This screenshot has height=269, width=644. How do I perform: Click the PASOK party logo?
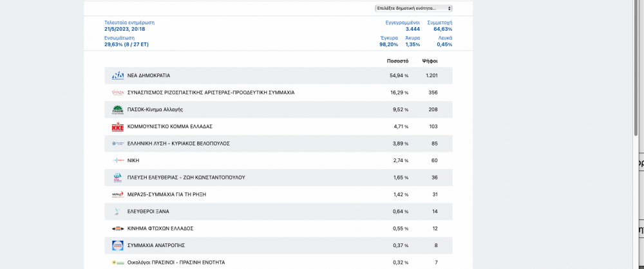[x=118, y=109]
